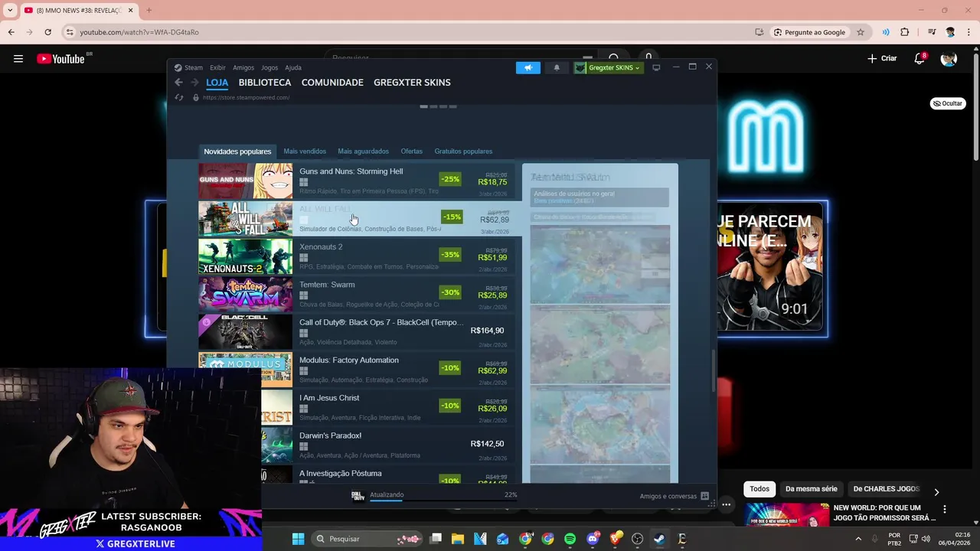The image size is (980, 551).
Task: Open the video overlay three-dots button
Action: click(x=726, y=504)
